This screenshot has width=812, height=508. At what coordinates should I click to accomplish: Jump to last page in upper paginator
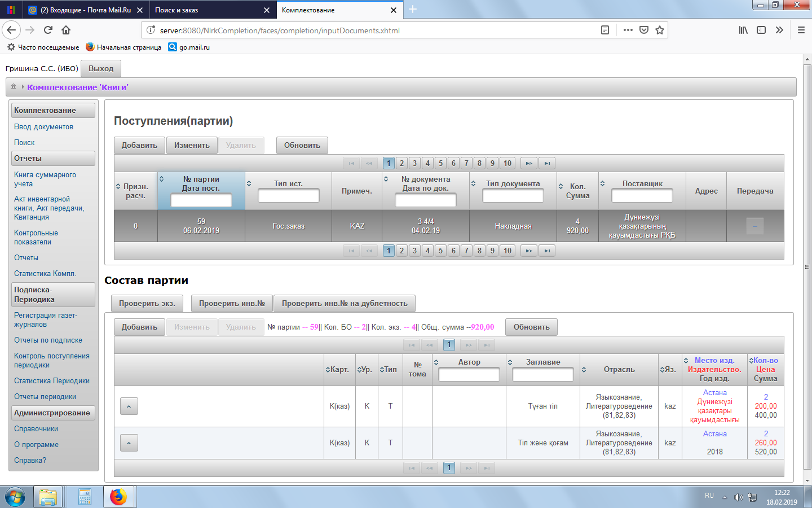tap(546, 163)
